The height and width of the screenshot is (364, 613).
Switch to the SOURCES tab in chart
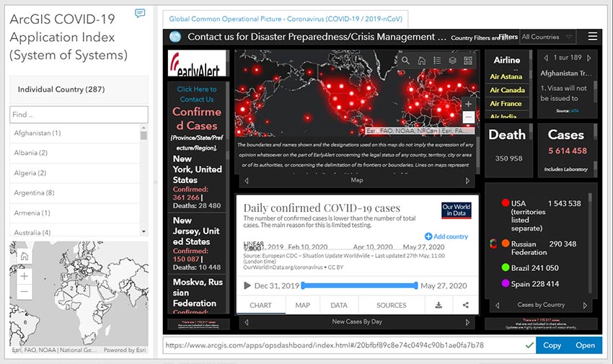coord(391,305)
